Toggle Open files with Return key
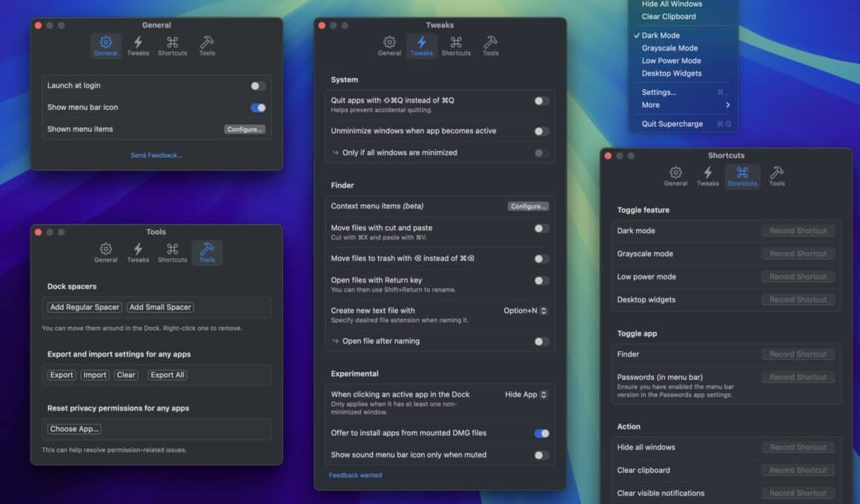The image size is (860, 504). point(541,280)
